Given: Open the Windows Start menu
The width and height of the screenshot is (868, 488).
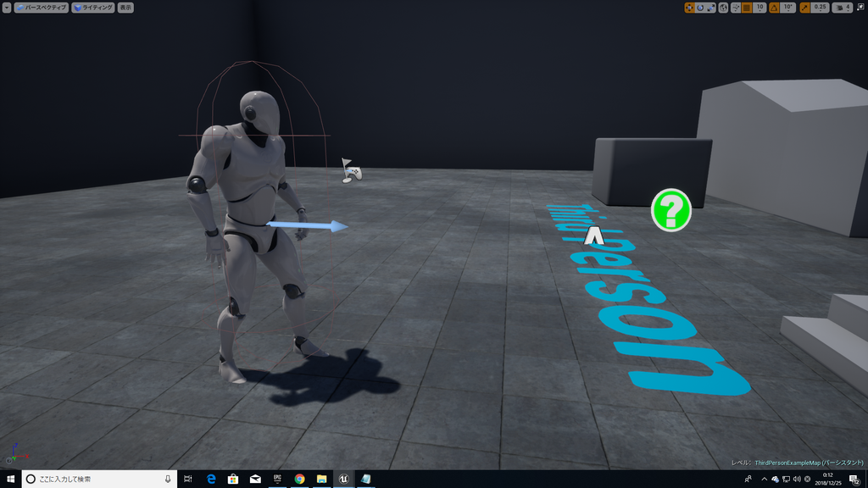Looking at the screenshot, I should click(x=10, y=480).
